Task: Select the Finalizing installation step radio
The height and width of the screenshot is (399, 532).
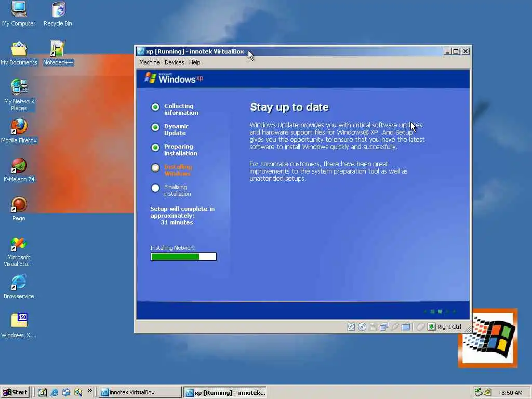Action: coord(155,188)
